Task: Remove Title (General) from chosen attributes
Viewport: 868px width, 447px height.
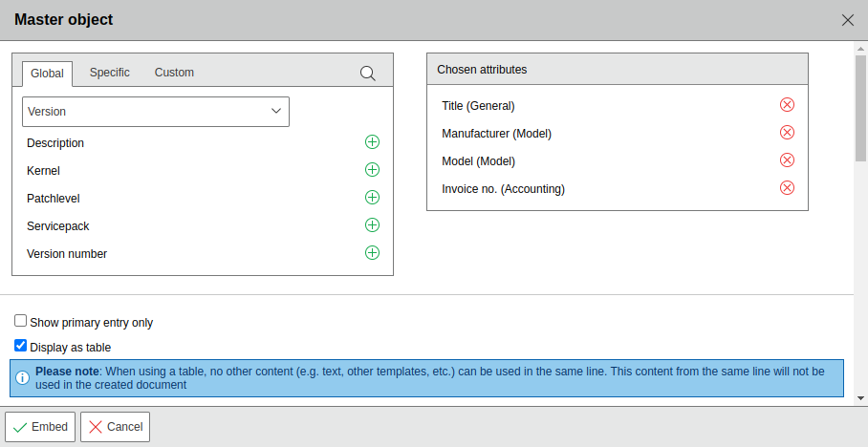Action: (787, 105)
